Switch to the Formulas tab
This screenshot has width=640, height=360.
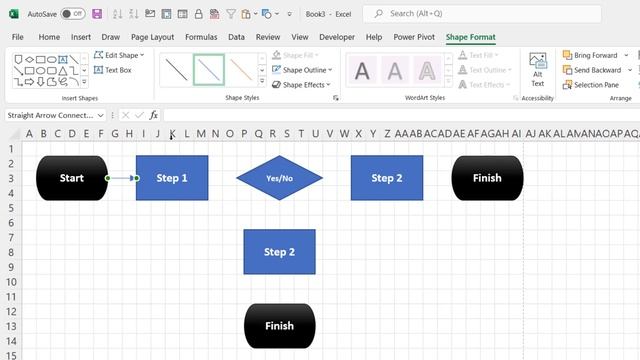[201, 37]
